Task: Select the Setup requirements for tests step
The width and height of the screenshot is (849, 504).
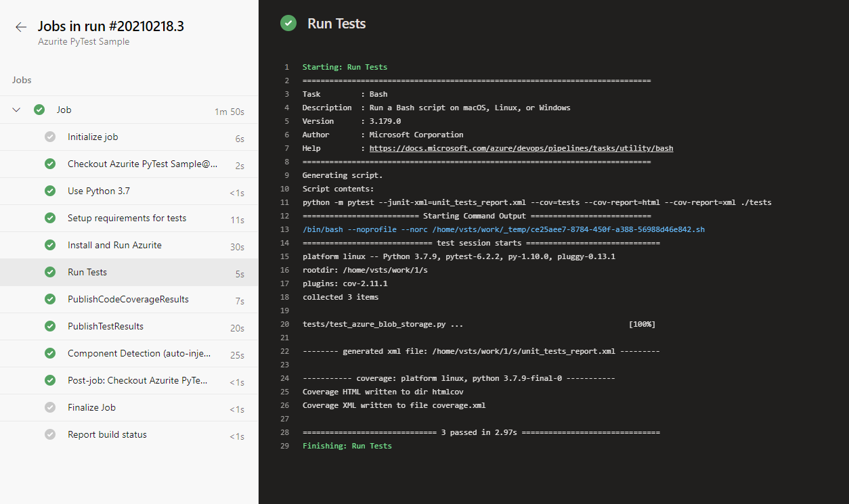Action: [127, 218]
